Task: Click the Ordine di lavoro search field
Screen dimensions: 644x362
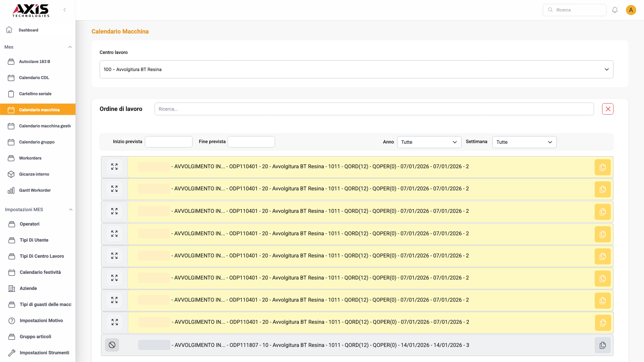Action: pyautogui.click(x=374, y=109)
